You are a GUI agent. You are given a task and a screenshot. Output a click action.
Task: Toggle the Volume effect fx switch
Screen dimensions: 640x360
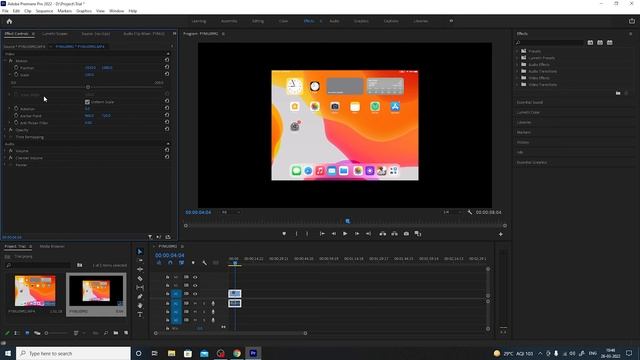11,151
